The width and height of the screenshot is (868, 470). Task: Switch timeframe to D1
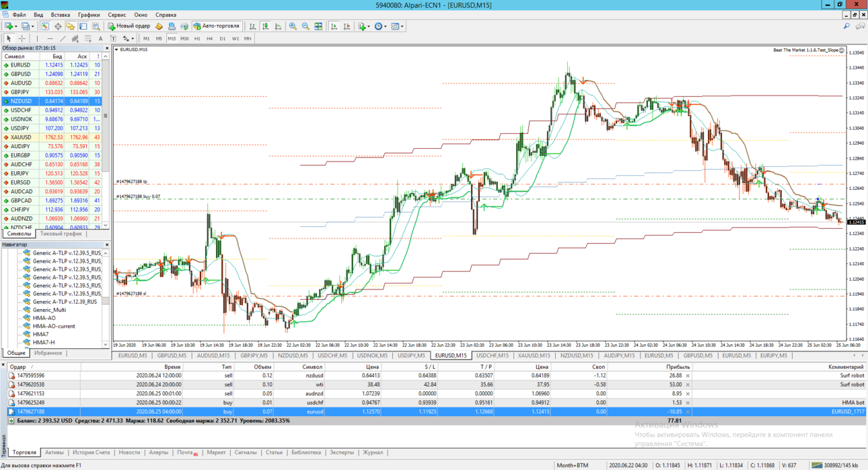pos(222,38)
